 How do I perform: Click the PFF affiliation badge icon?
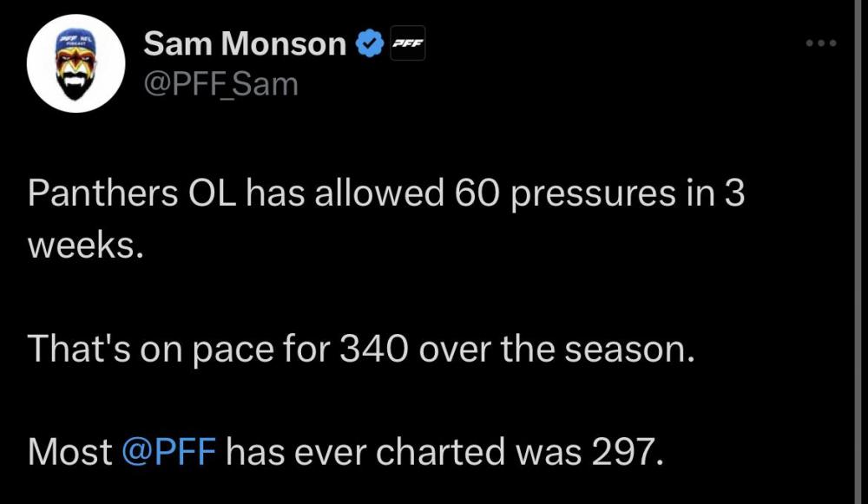[x=408, y=45]
